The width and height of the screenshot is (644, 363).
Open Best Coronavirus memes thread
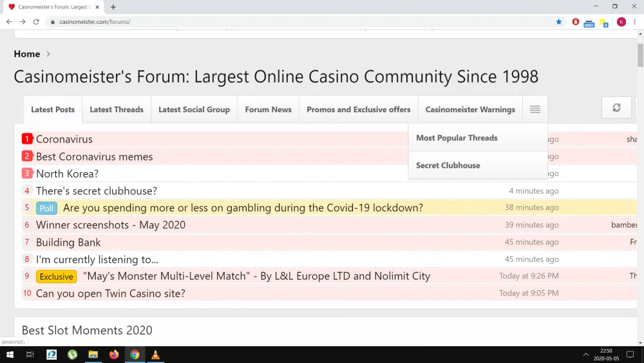[x=95, y=157]
